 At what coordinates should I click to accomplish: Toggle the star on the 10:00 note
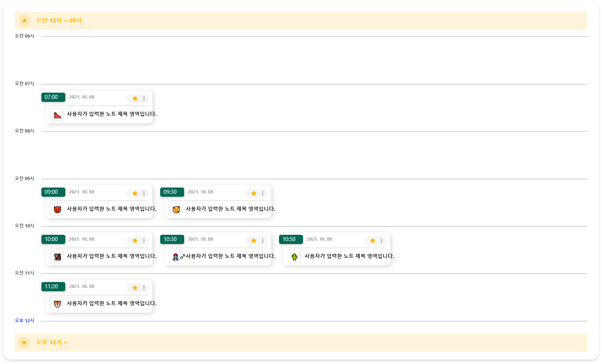[135, 241]
